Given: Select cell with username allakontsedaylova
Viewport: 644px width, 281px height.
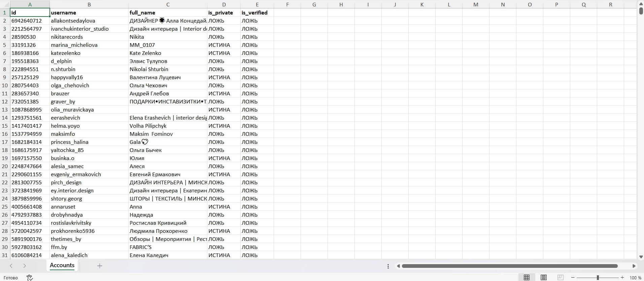Looking at the screenshot, I should (89, 21).
